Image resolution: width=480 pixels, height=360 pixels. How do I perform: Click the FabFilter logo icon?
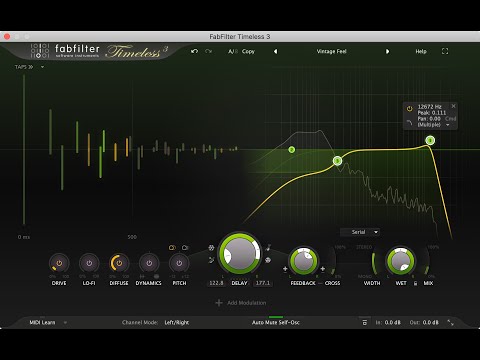40,51
